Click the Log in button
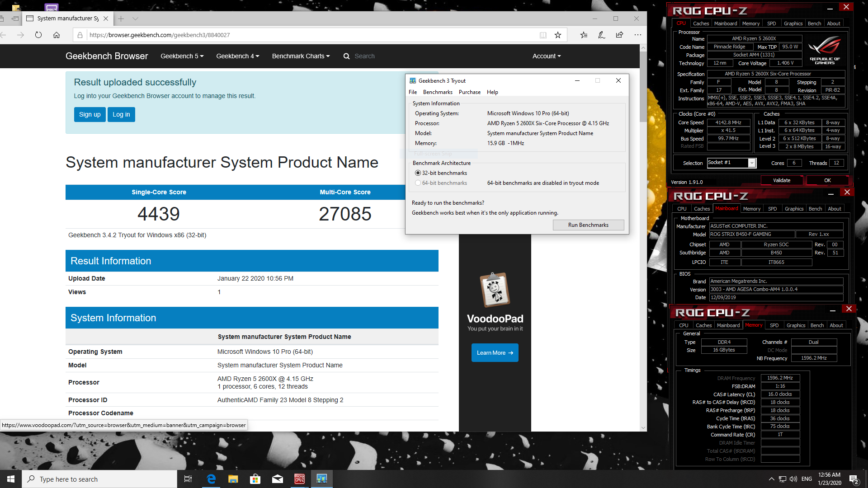This screenshot has height=488, width=868. (x=121, y=114)
